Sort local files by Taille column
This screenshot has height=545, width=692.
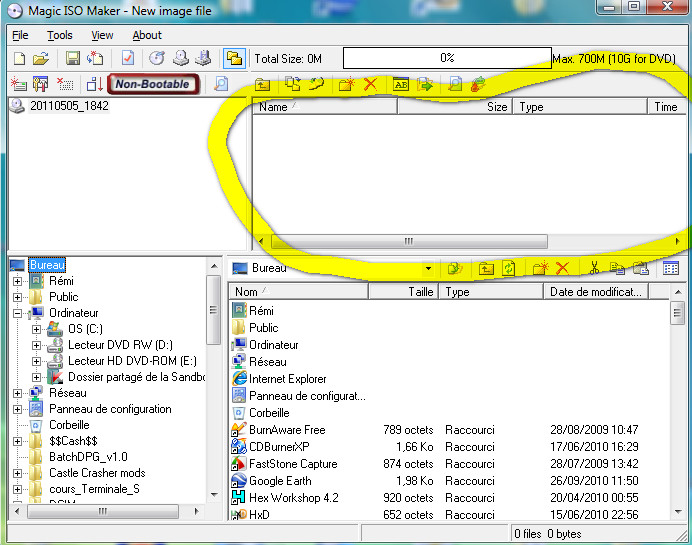point(403,292)
